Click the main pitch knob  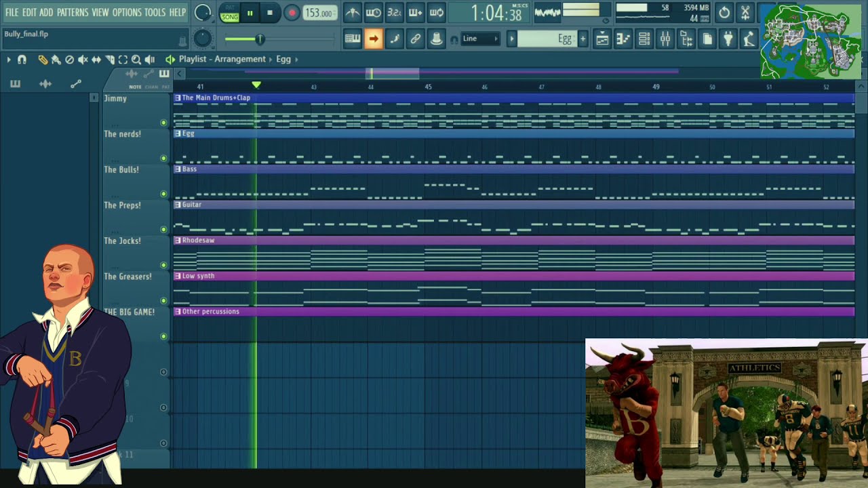pos(203,39)
